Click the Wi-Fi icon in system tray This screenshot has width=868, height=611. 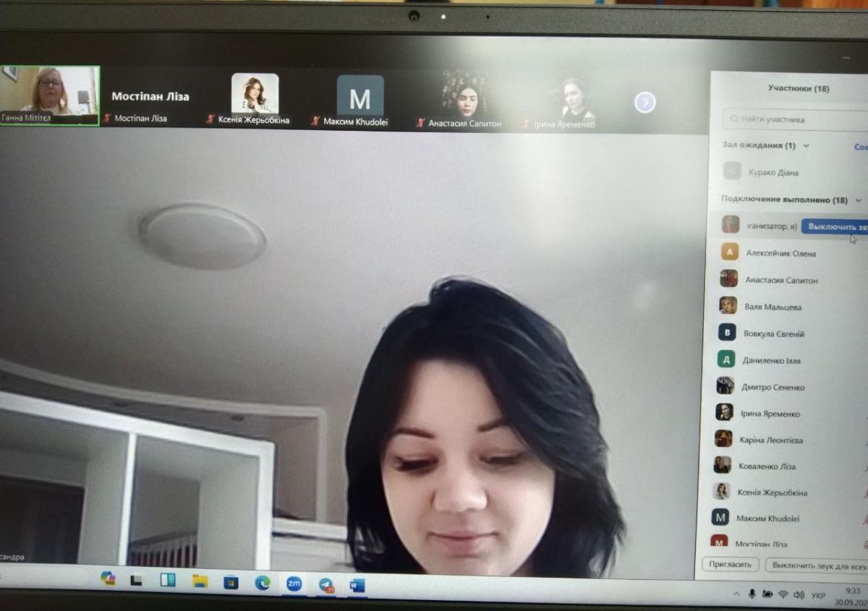[x=783, y=594]
